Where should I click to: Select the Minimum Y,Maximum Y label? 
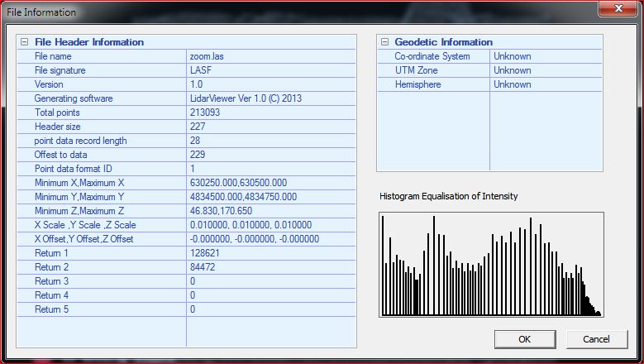pyautogui.click(x=79, y=197)
